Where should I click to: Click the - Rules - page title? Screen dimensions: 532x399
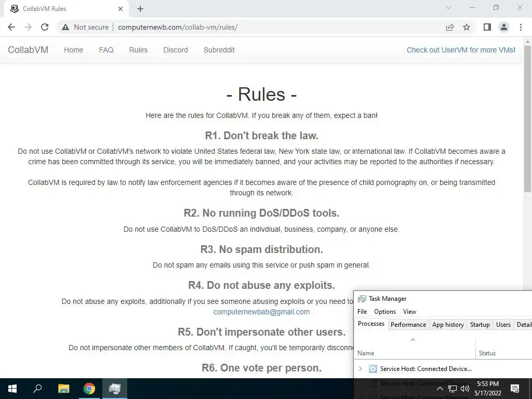(262, 94)
